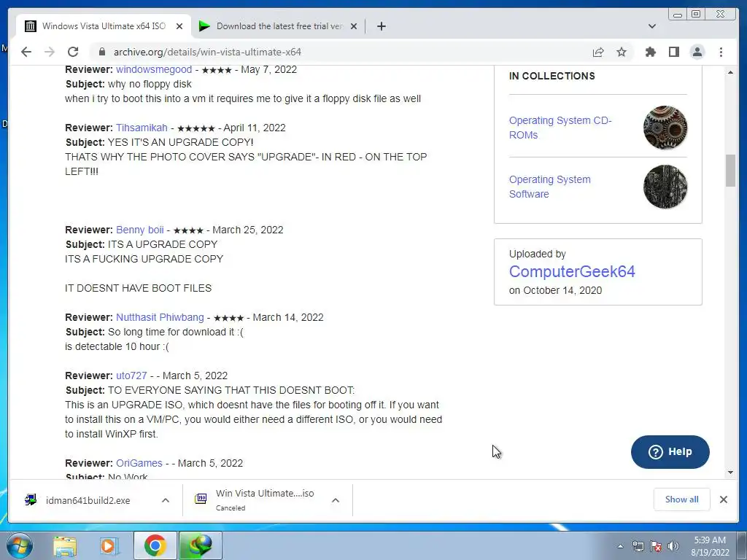Share this page icon in address bar
Screen dimensions: 747x560
(x=598, y=52)
